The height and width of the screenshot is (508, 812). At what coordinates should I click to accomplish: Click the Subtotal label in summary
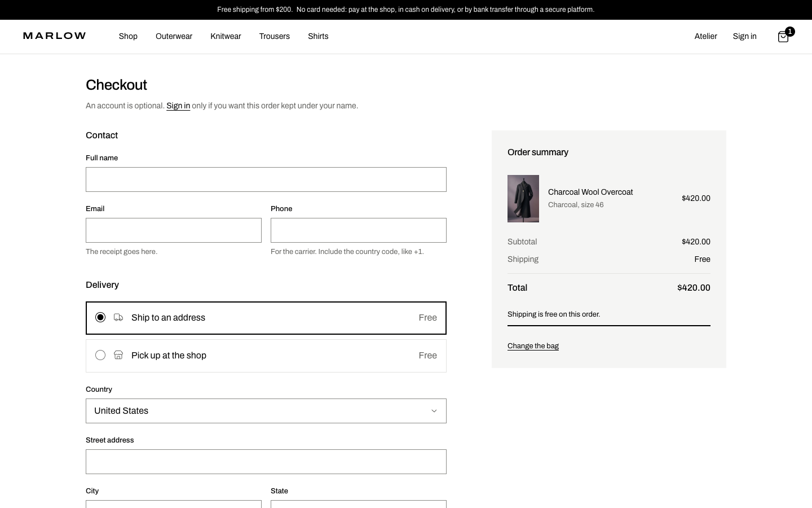522,242
